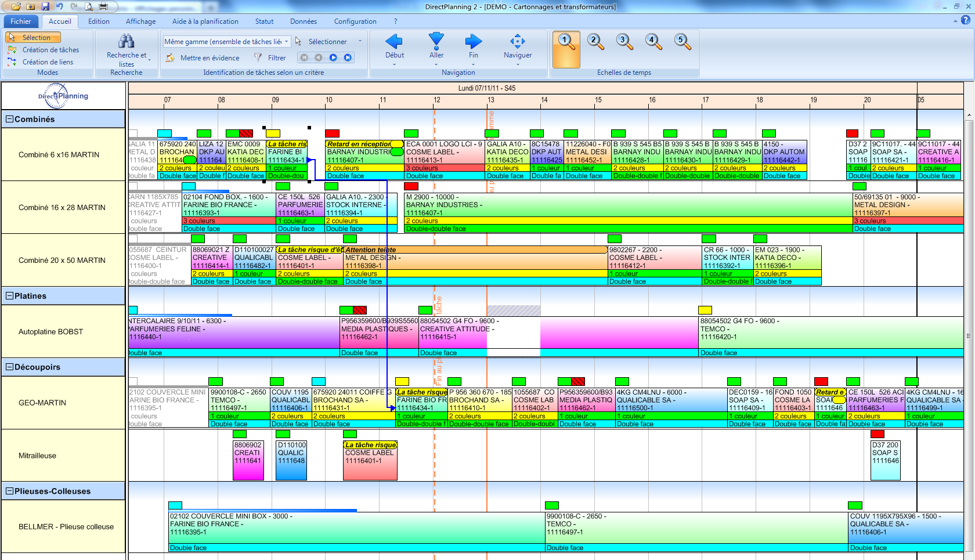Open Recherche et listes binoculars

[126, 41]
